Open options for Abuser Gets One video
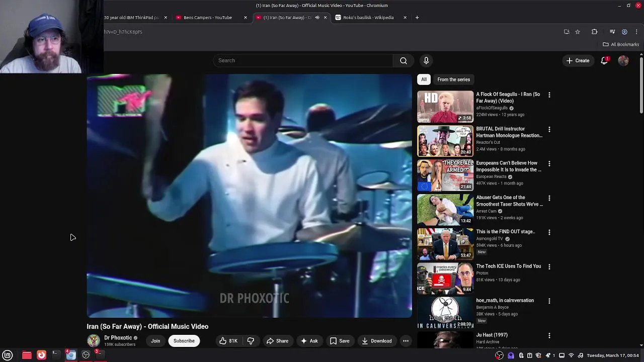This screenshot has height=362, width=644. (549, 198)
